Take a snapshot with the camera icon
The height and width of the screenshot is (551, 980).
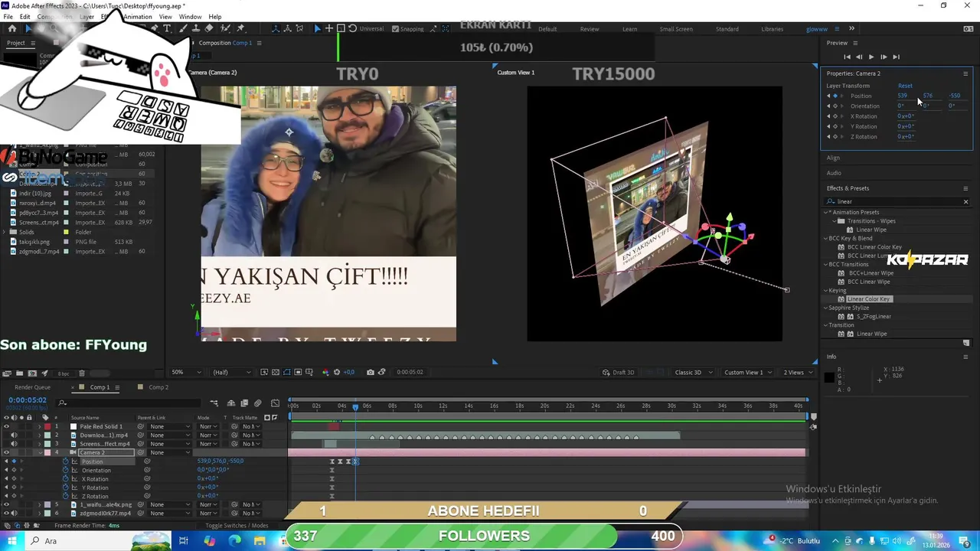371,372
